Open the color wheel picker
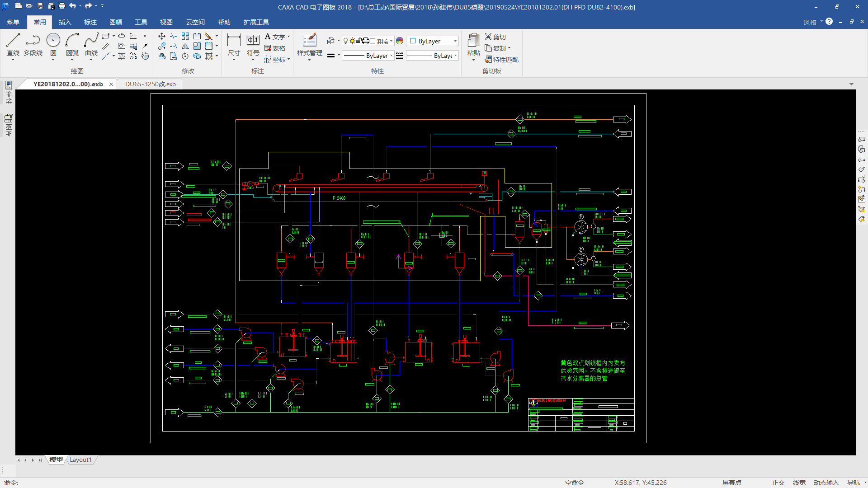 (400, 41)
